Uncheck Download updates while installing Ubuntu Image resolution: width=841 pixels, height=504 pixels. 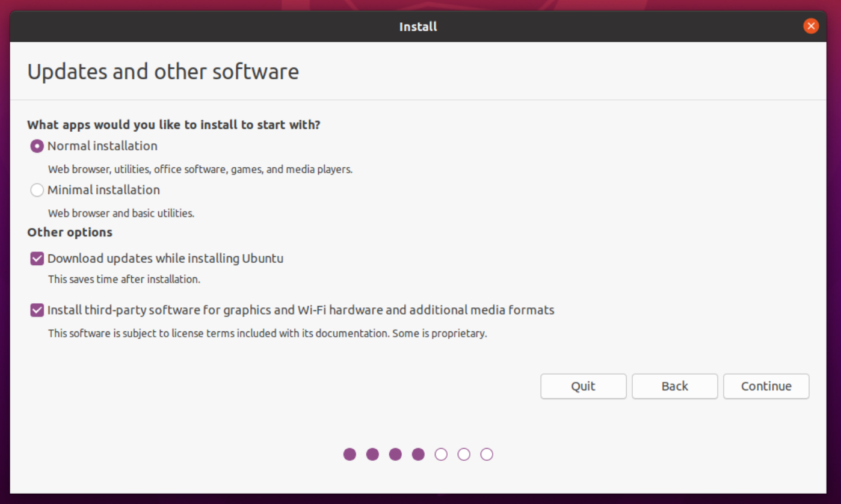37,259
